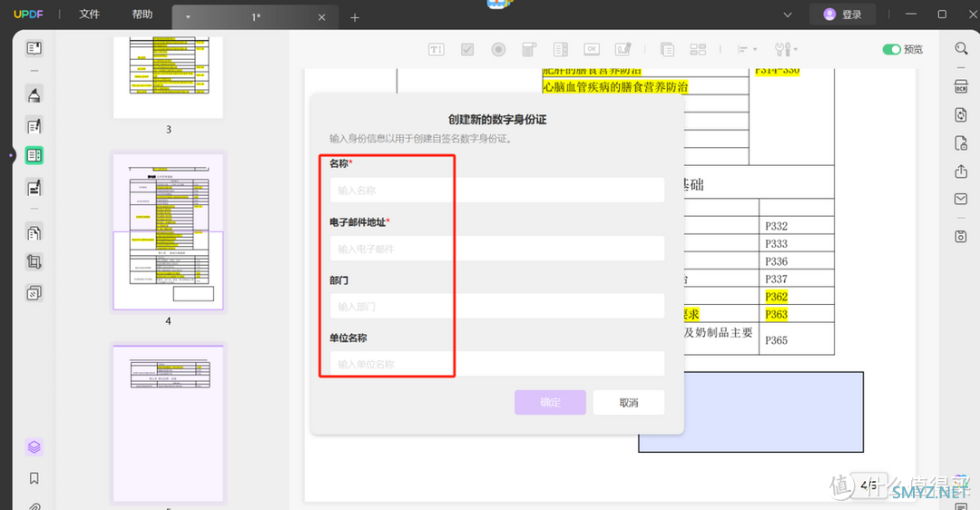Open the form tools wrench dropdown

coord(786,49)
